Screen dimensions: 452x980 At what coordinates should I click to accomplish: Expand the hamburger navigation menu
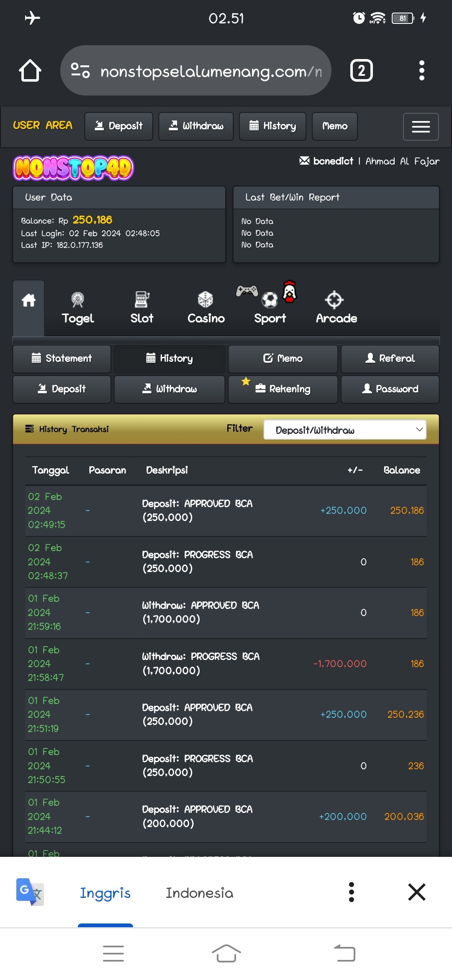pos(421,126)
